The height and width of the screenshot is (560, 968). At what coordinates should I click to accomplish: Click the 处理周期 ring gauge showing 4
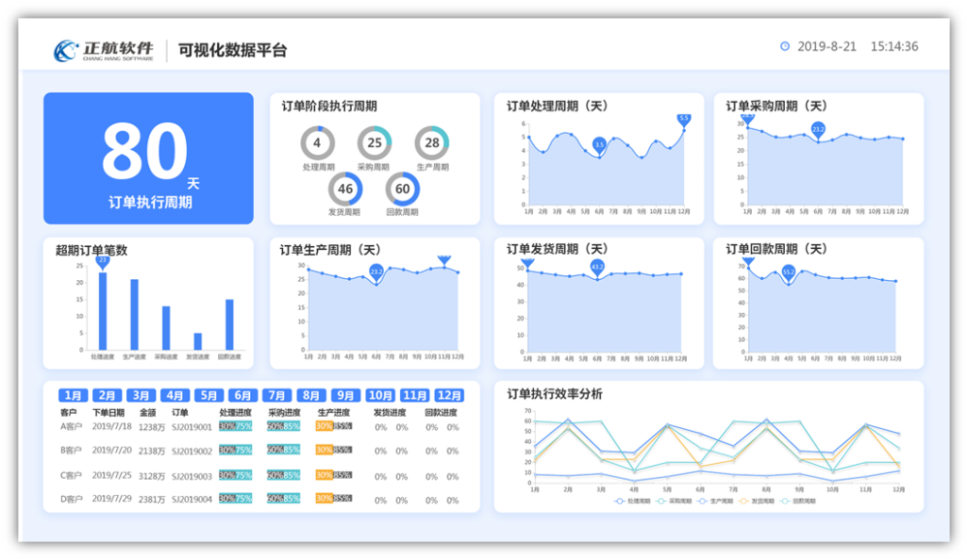tap(317, 143)
